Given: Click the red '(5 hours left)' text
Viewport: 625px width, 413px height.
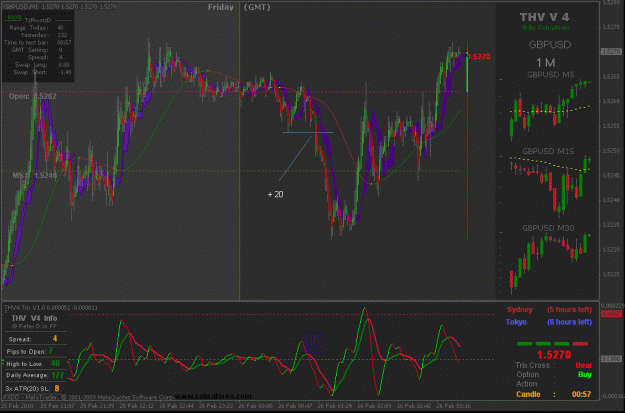Looking at the screenshot, I should coord(569,310).
